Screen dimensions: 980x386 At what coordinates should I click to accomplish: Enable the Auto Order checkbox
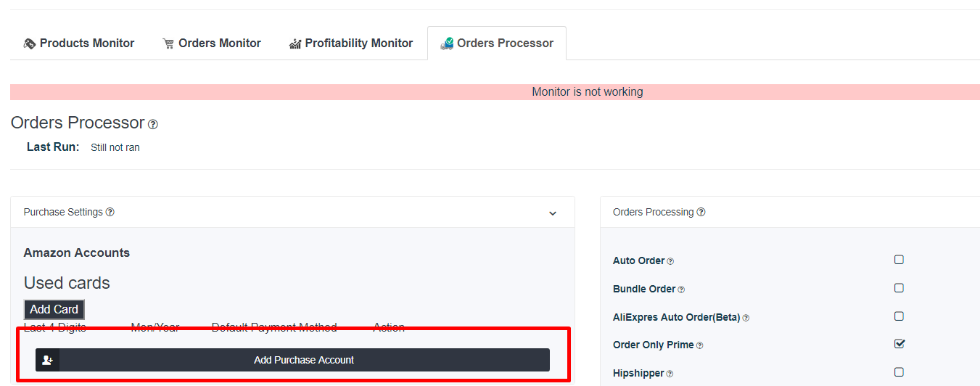click(899, 259)
